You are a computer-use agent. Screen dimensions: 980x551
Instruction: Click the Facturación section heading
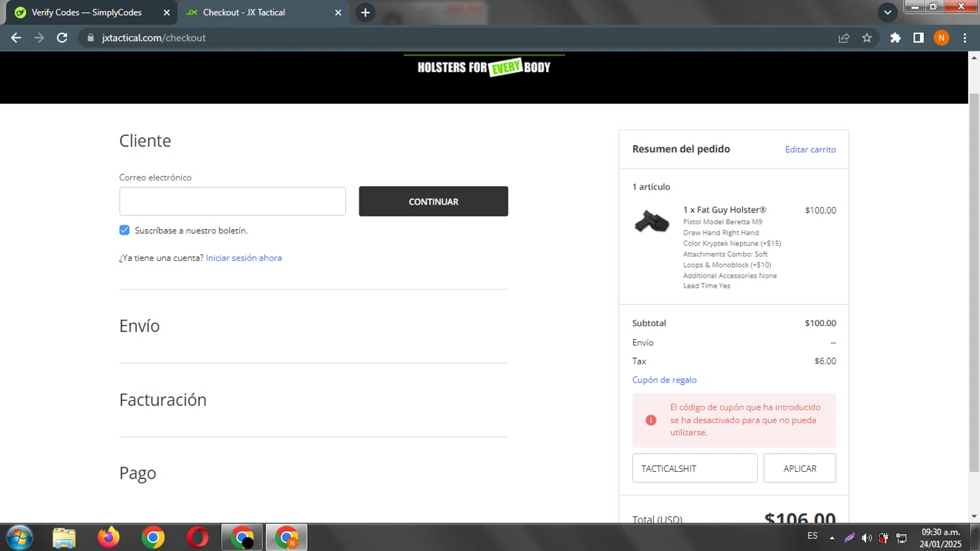163,399
